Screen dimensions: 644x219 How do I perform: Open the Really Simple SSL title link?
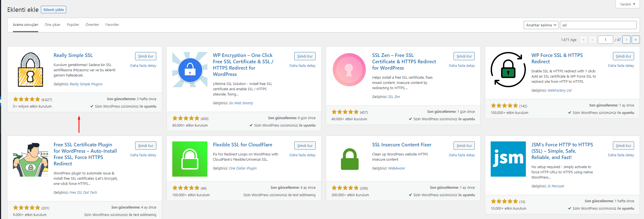pos(73,55)
